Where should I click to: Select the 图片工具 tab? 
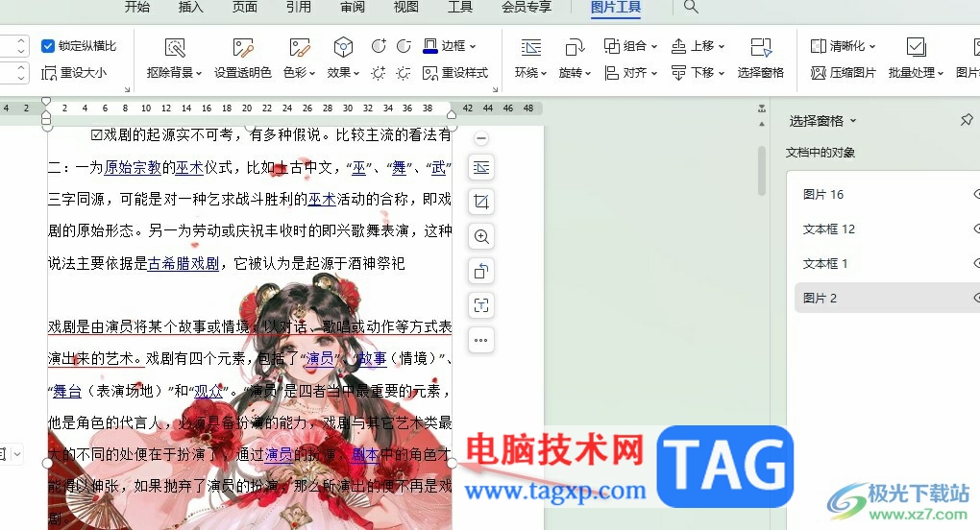point(616,7)
